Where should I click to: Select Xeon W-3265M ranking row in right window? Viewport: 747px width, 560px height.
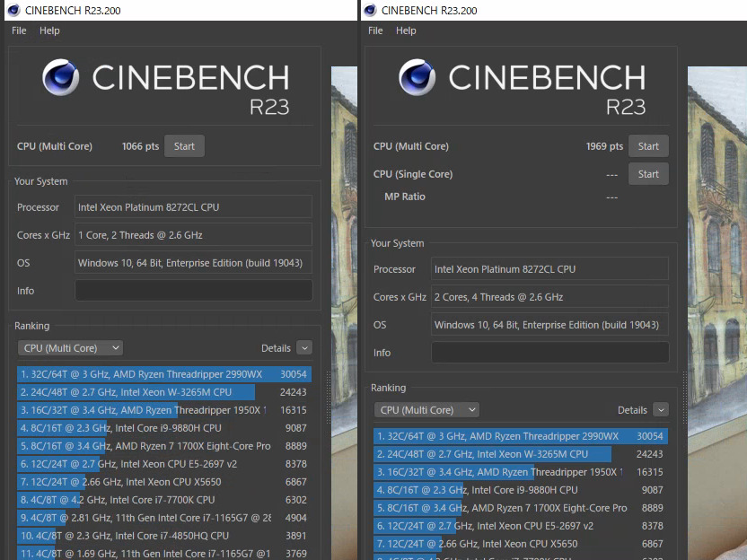(x=521, y=454)
